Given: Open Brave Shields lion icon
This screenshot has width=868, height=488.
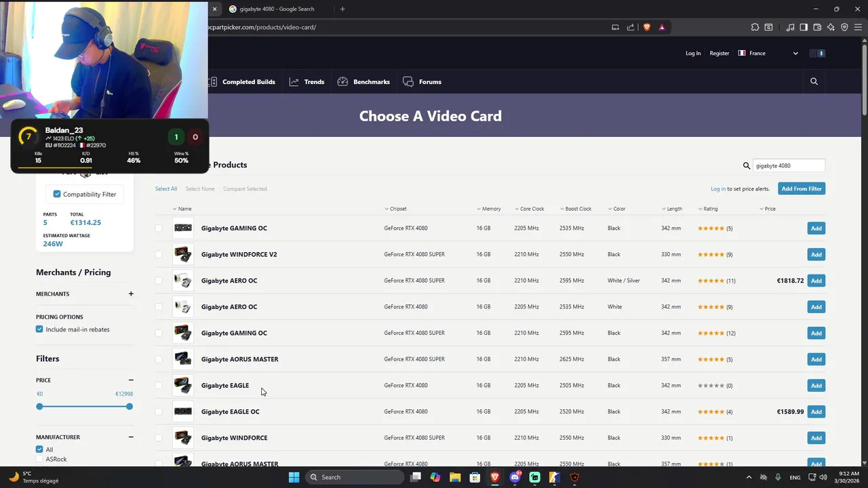Looking at the screenshot, I should click(x=646, y=27).
